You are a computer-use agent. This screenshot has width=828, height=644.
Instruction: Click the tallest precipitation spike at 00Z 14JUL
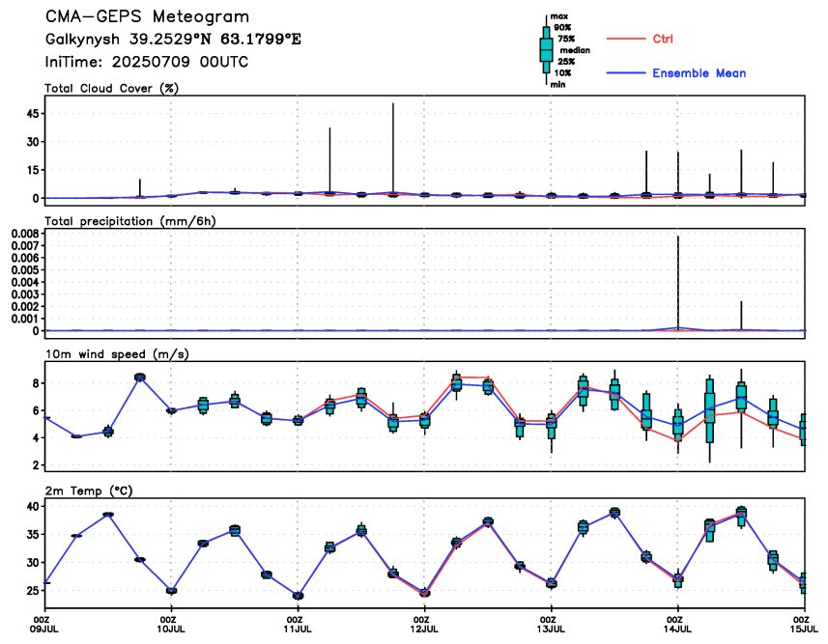[x=678, y=282]
